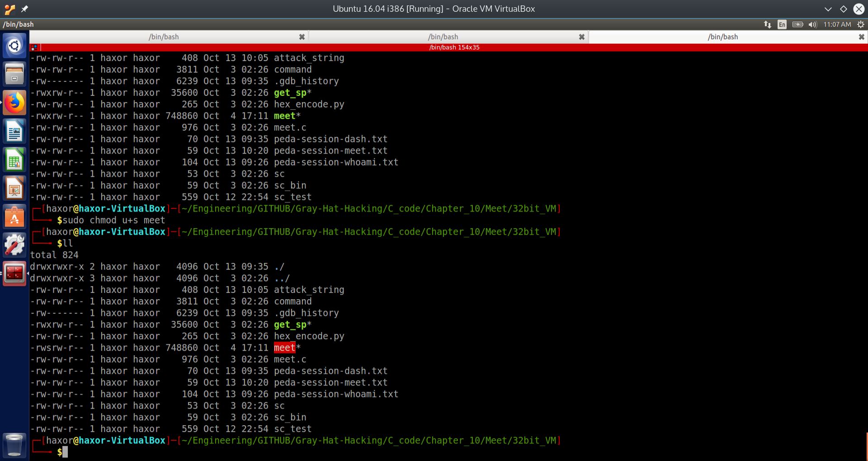This screenshot has width=868, height=461.
Task: Open the En keyboard layout menu
Action: coord(782,24)
